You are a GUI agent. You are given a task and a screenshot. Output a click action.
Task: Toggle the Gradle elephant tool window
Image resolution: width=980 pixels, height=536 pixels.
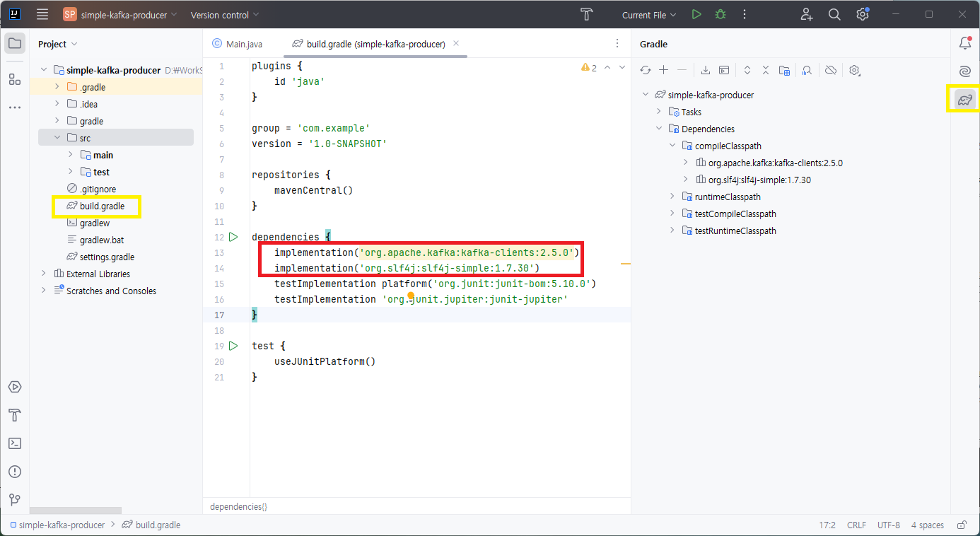(x=965, y=100)
